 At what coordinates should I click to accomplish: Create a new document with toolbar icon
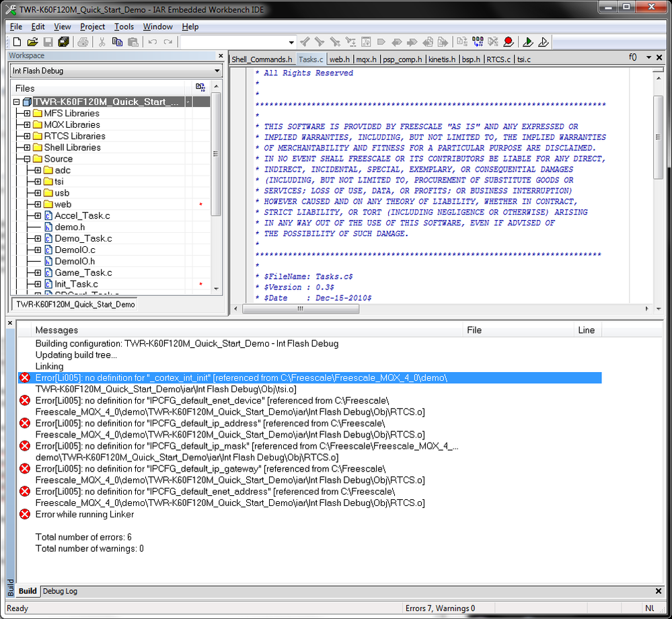[17, 42]
